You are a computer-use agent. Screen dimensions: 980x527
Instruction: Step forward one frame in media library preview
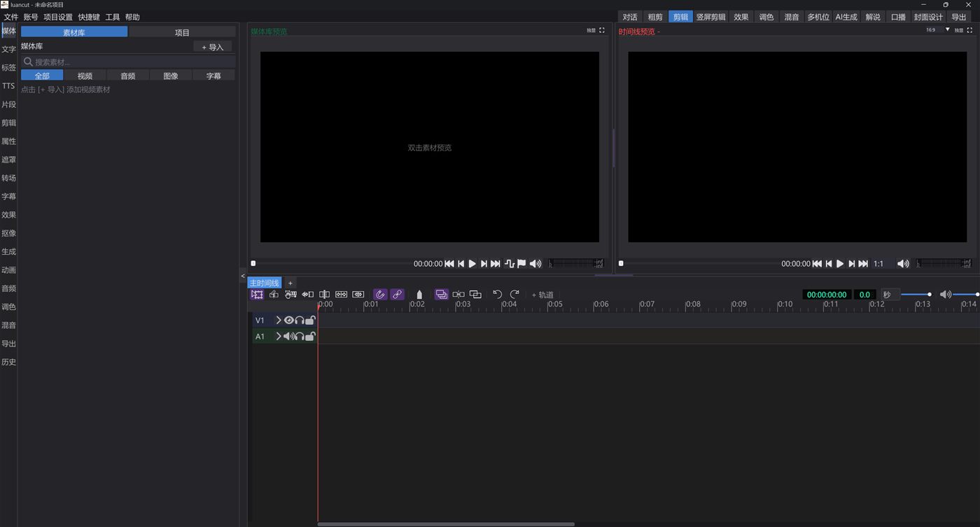(484, 264)
